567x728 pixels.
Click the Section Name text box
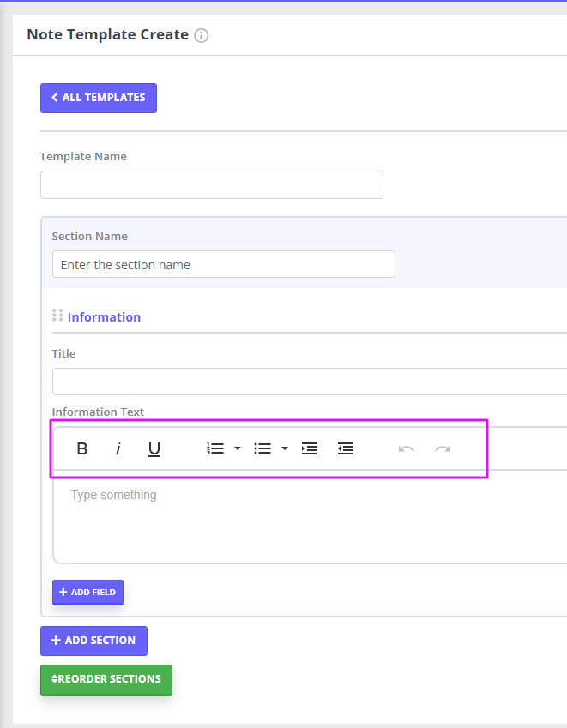223,264
